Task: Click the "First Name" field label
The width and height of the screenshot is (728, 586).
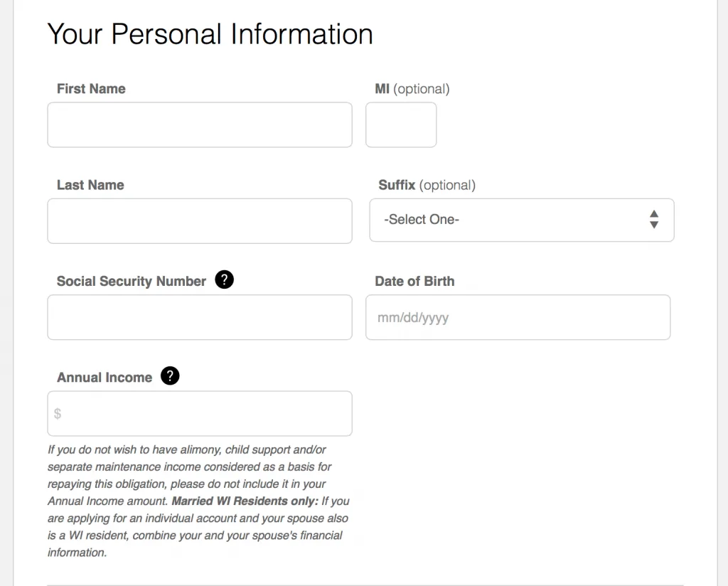Action: tap(91, 89)
